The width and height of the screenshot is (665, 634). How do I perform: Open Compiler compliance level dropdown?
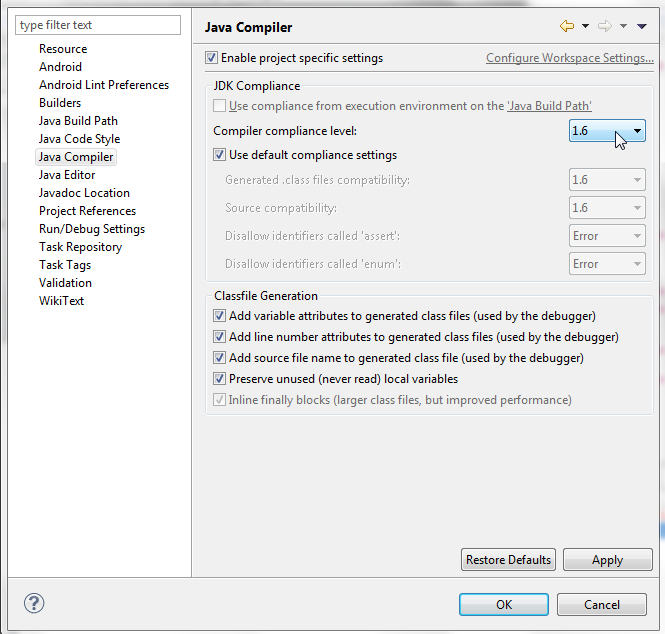[607, 131]
